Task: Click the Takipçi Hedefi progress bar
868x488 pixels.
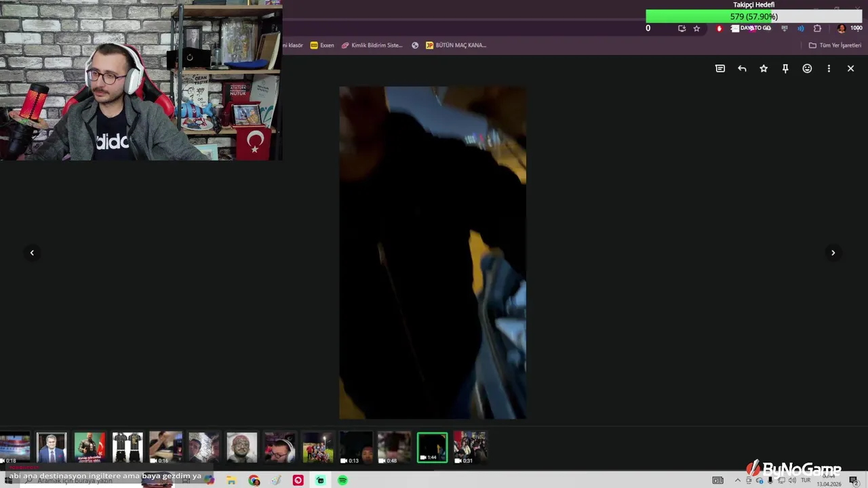Action: pyautogui.click(x=753, y=16)
